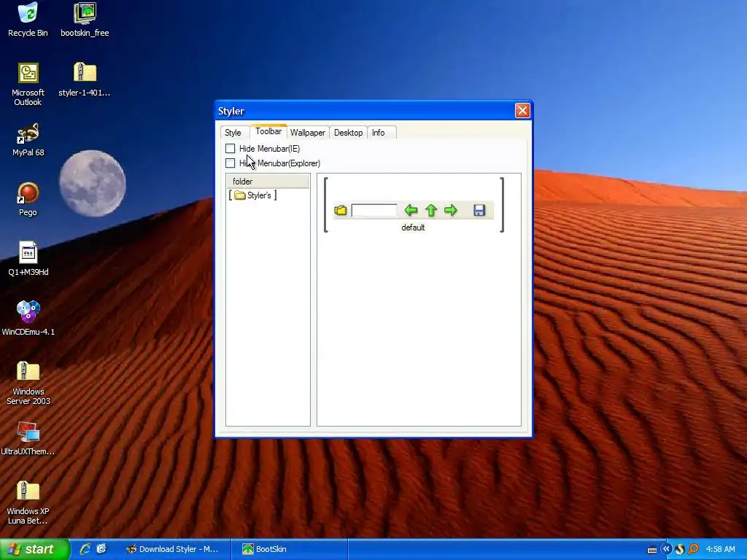Click the second Quick Launch icon beside Internet Explorer
The width and height of the screenshot is (747, 560).
coord(102,549)
